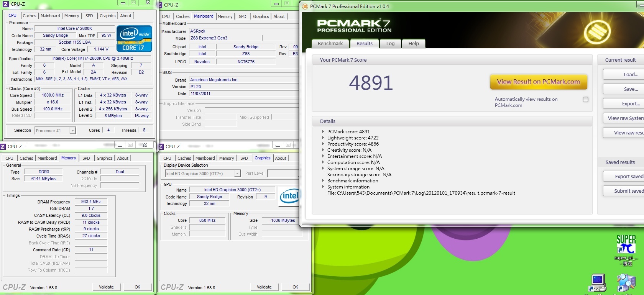Expand the Entertainment score row

point(323,156)
